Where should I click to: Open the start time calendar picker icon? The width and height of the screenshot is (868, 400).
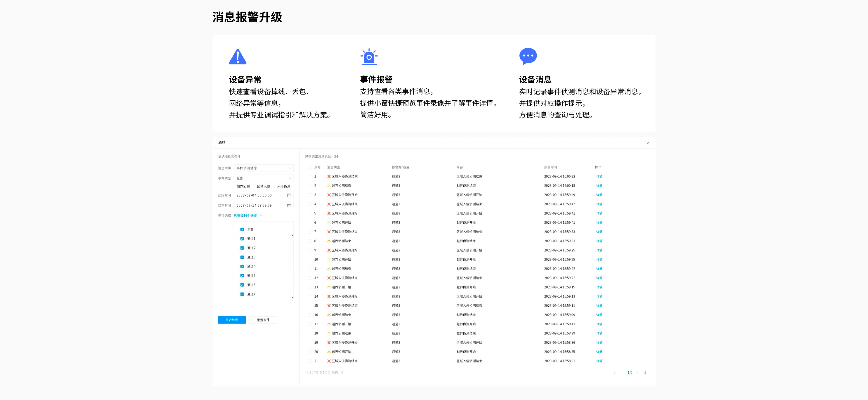(289, 195)
